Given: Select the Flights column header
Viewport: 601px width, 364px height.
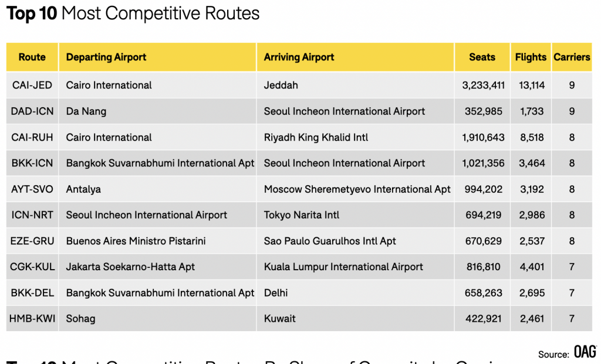Looking at the screenshot, I should (x=531, y=57).
